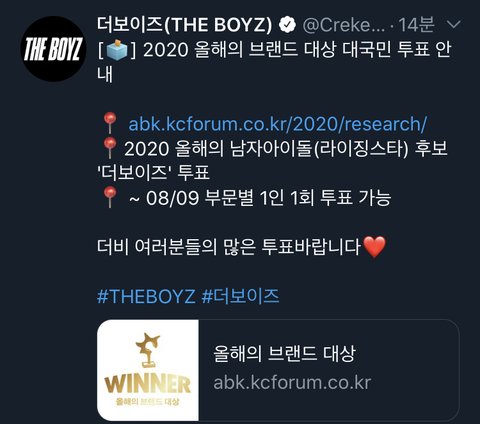Click the pushpin before ~ 08/09 line
Screen dimensions: 480x424
coord(110,198)
